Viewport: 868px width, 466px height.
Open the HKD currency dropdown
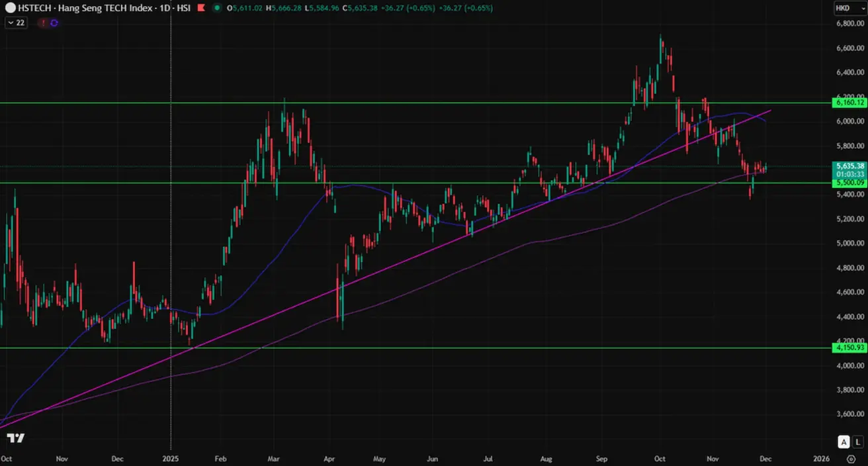846,8
